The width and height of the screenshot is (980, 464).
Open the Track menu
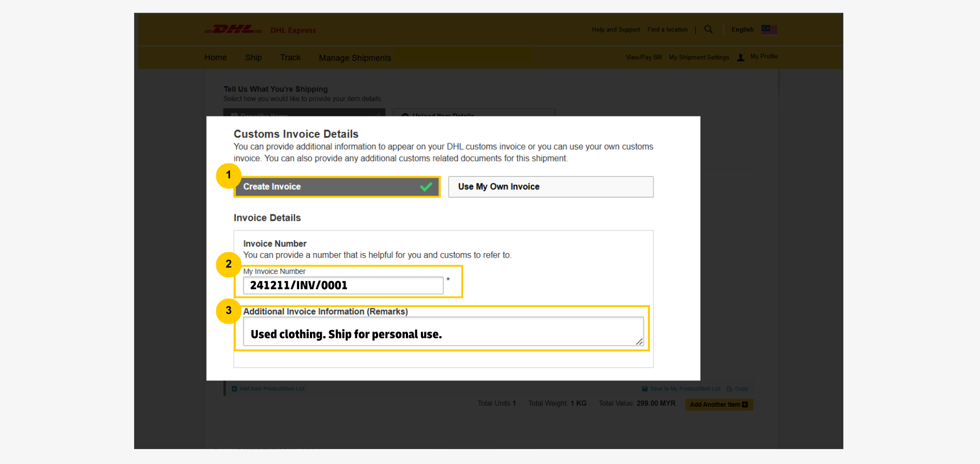(290, 57)
